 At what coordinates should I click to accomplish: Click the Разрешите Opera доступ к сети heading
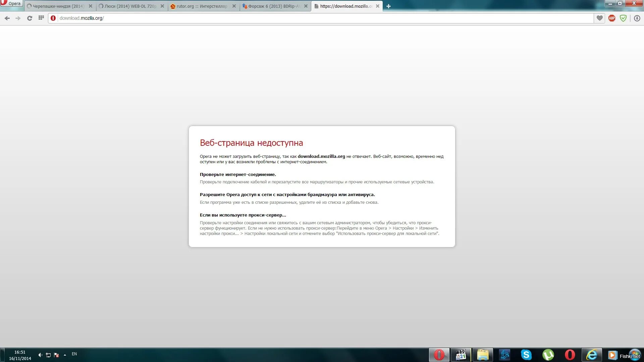click(287, 194)
